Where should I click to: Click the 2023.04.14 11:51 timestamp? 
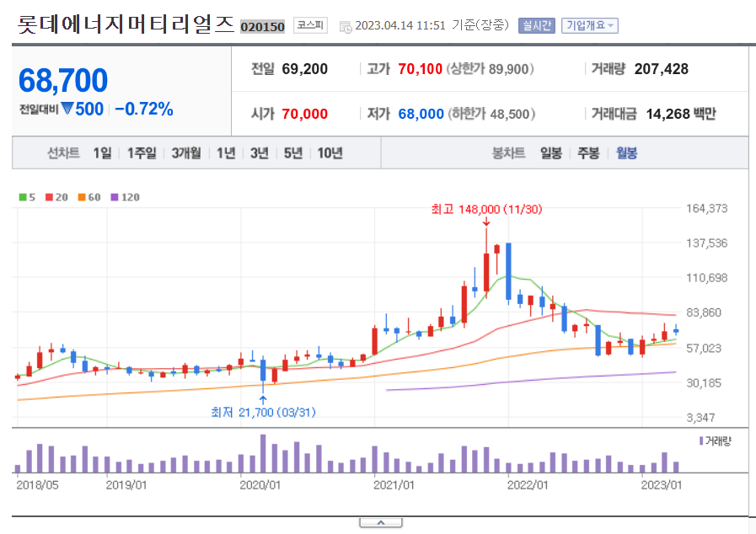pyautogui.click(x=400, y=25)
